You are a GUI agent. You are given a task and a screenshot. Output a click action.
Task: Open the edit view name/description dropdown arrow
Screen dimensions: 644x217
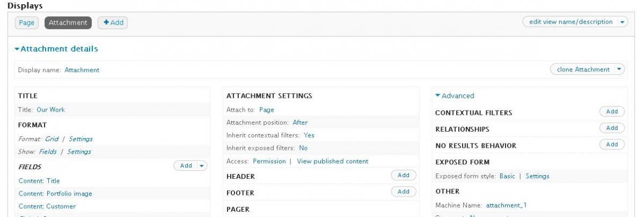[x=623, y=22]
